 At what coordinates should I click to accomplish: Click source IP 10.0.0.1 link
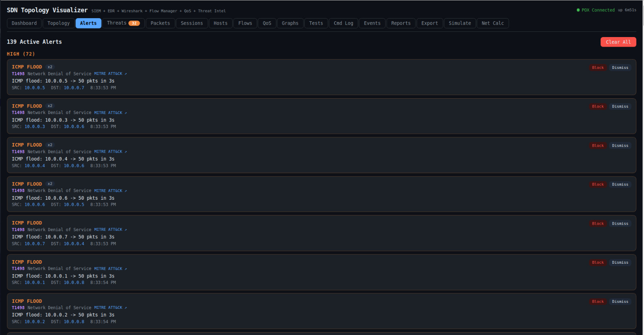click(x=35, y=283)
